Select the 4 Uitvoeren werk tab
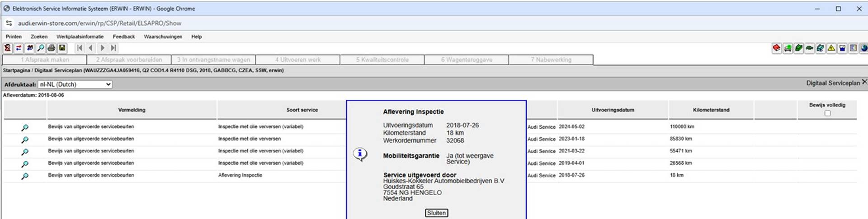The height and width of the screenshot is (219, 868). (x=297, y=60)
